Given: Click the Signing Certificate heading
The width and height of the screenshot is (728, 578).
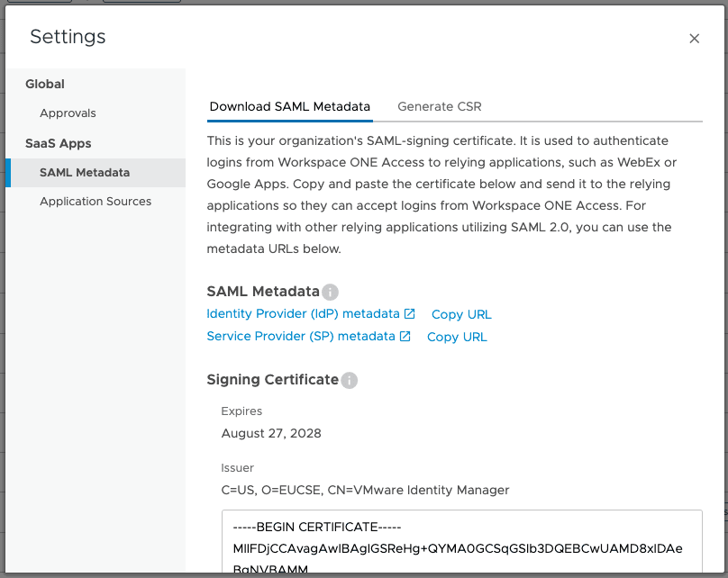Looking at the screenshot, I should tap(272, 380).
